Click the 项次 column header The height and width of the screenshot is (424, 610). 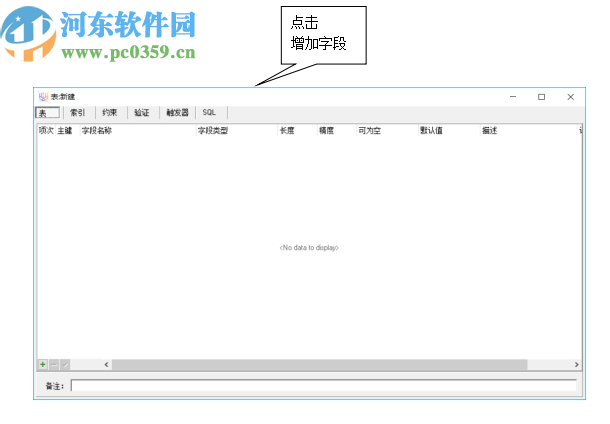[46, 130]
